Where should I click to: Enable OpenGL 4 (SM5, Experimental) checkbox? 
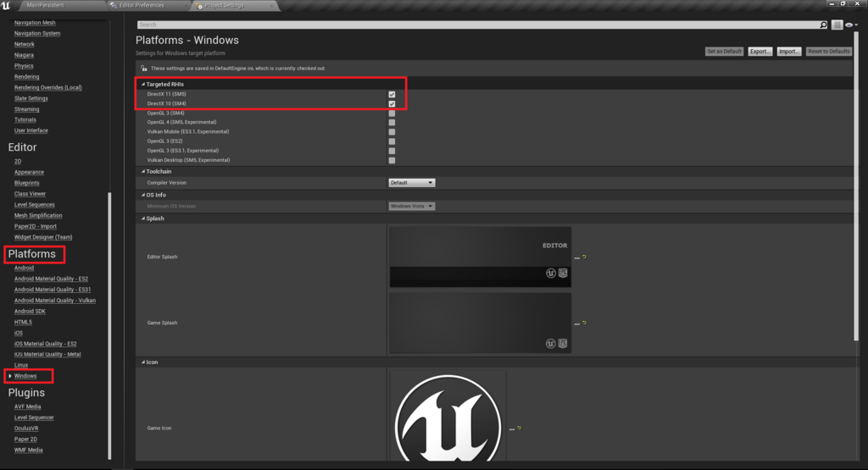click(x=392, y=123)
